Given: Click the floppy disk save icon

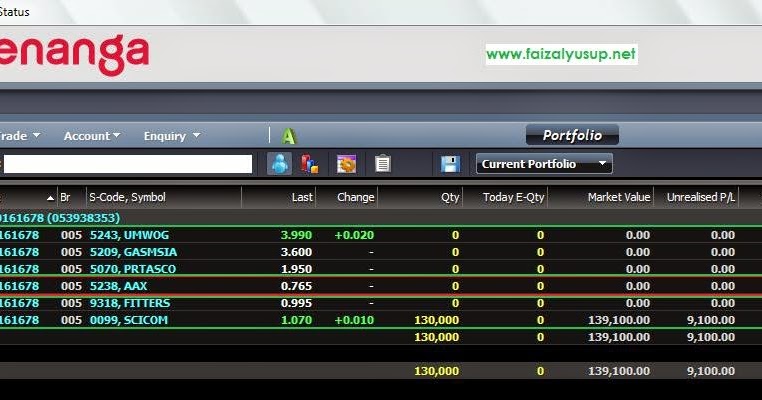Looking at the screenshot, I should click(x=450, y=164).
